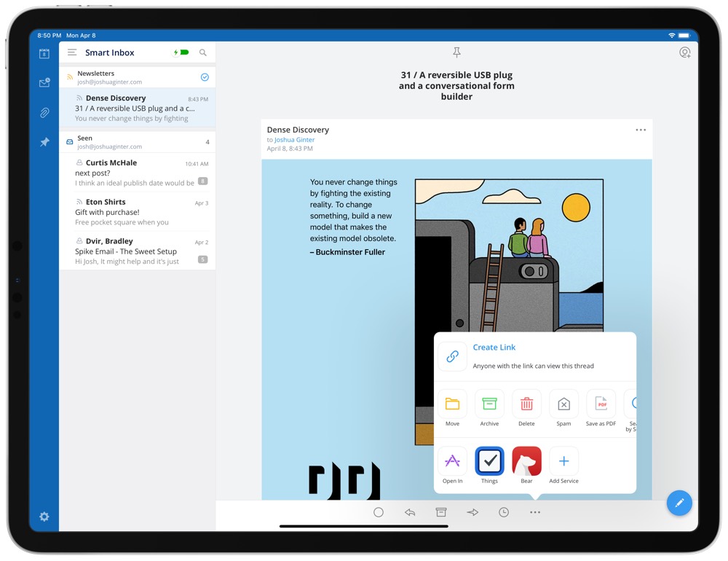Open the Curtis McHale email thread

click(138, 173)
